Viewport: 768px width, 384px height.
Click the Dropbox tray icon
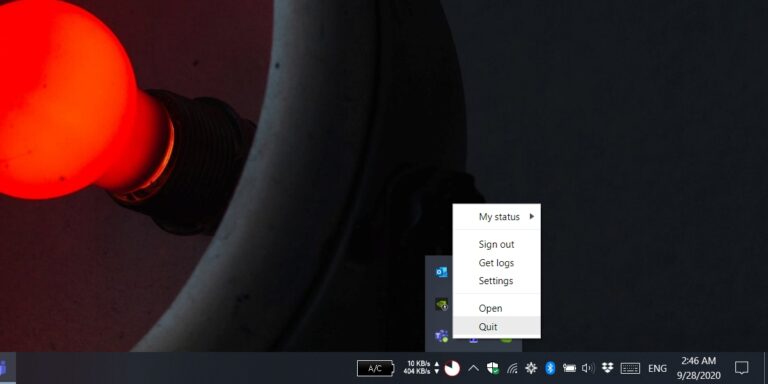tap(607, 368)
